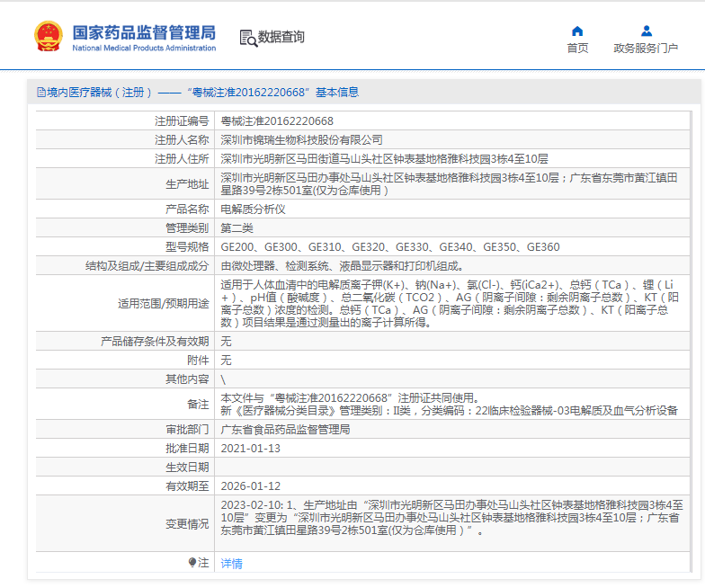Click the 型号规格 label
705x588 pixels.
coord(187,247)
